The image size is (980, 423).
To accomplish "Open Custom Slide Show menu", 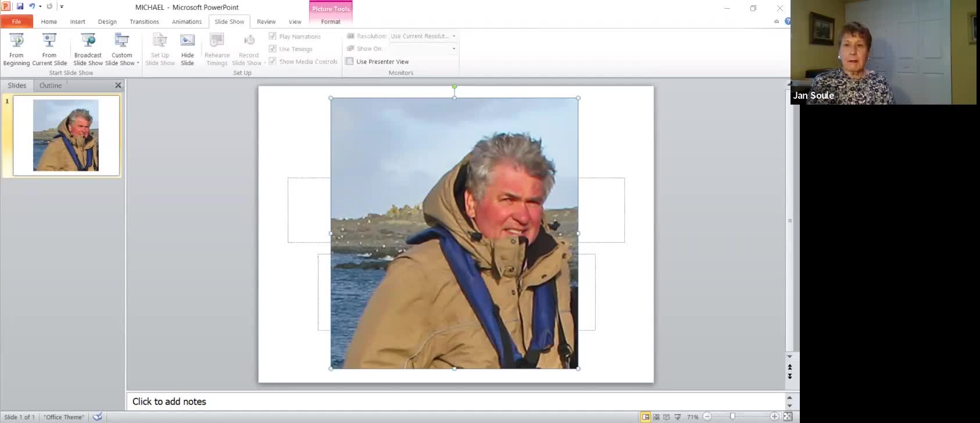I will click(122, 49).
